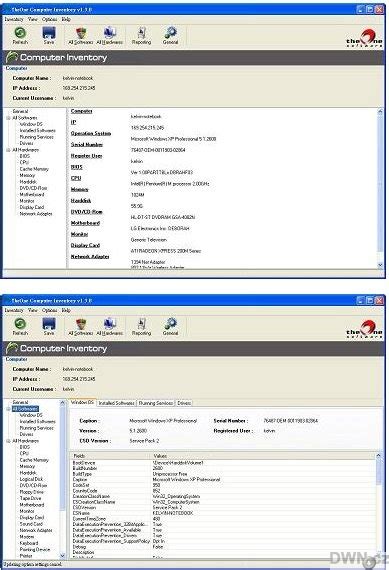Open Inventory menu in the top window

click(14, 19)
